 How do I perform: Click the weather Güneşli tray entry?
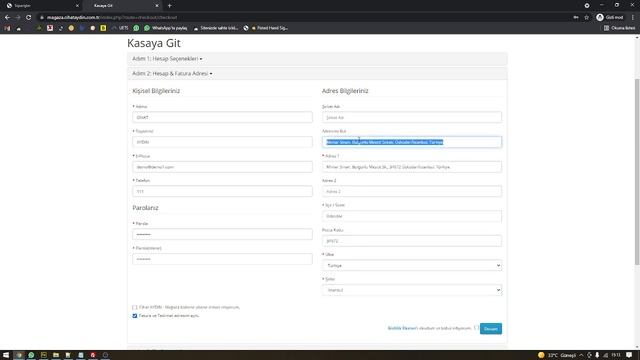[x=557, y=355]
